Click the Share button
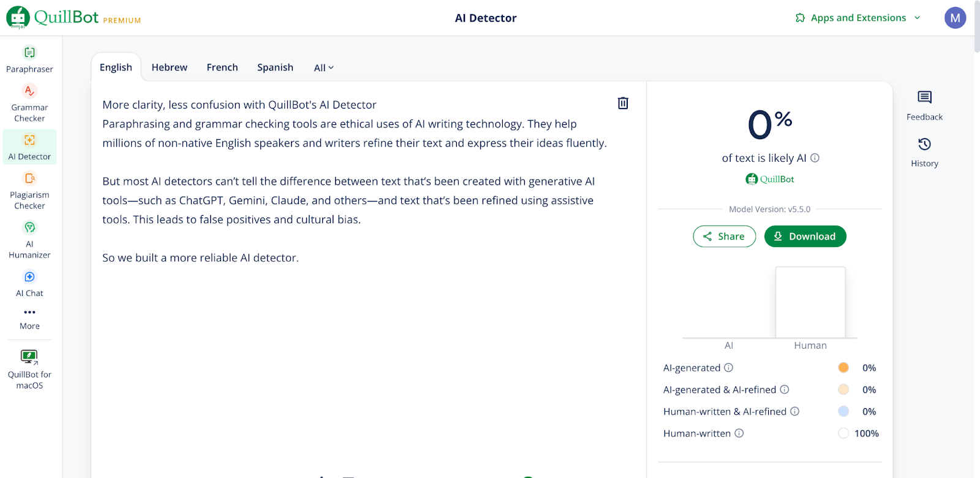The image size is (980, 478). (x=724, y=237)
